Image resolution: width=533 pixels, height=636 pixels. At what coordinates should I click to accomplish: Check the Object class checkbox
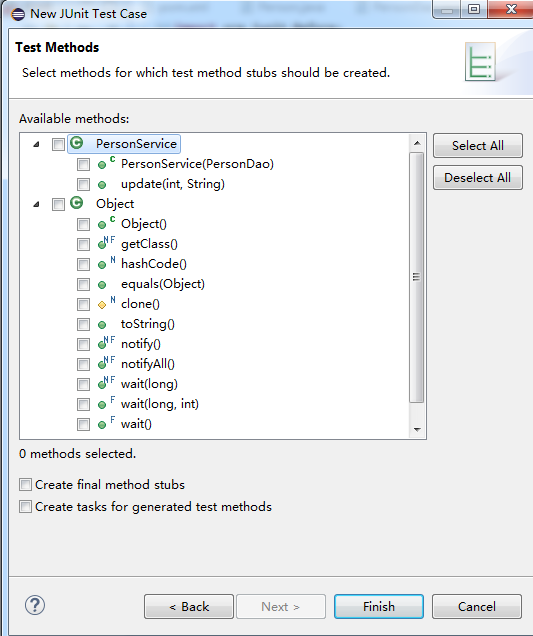tap(58, 204)
